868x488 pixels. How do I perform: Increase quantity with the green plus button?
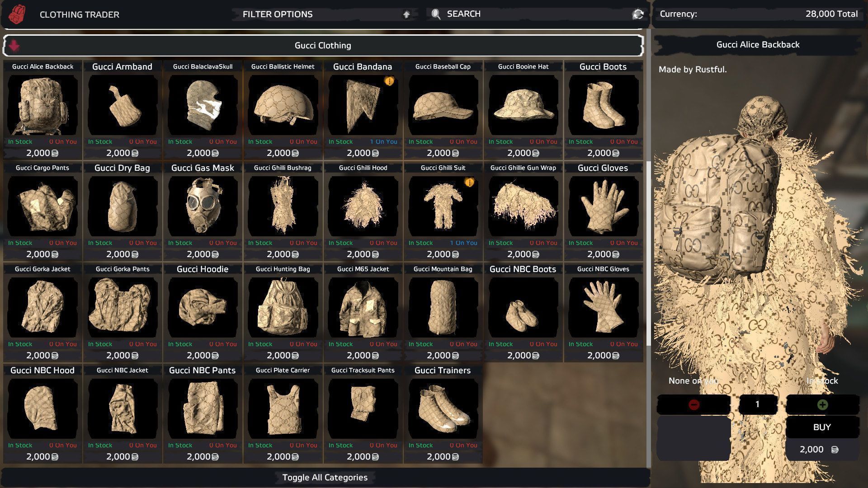[x=822, y=404]
